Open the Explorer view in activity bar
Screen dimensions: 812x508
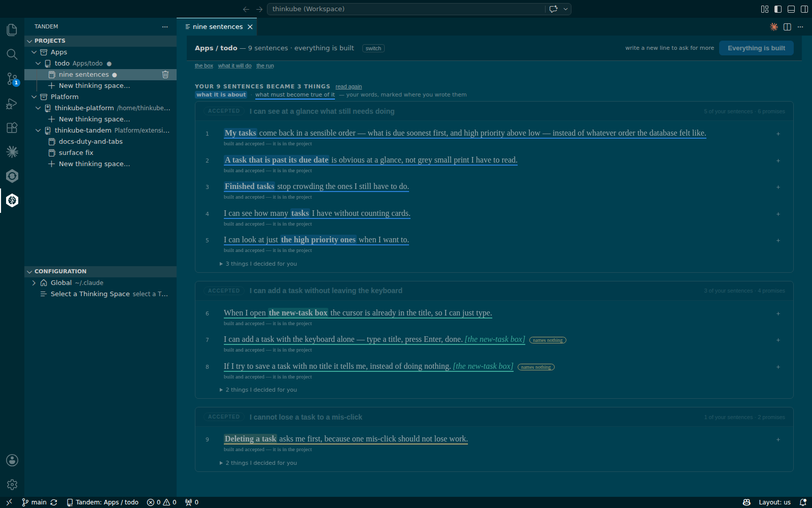tap(12, 30)
